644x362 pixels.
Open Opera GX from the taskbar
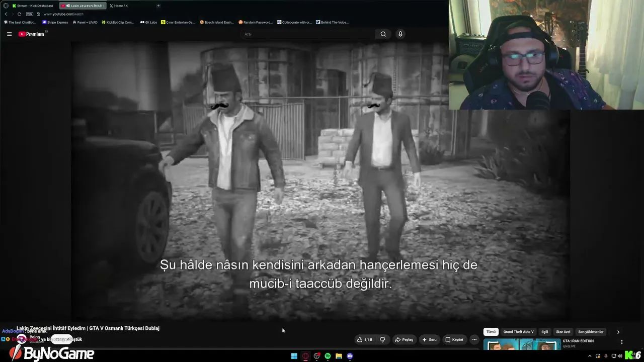[305, 356]
